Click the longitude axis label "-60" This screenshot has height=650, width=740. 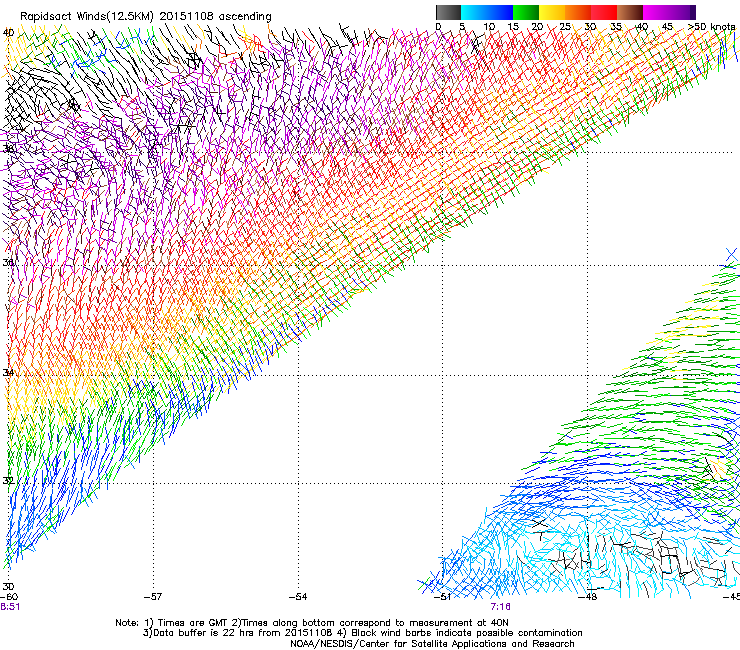[x=8, y=597]
